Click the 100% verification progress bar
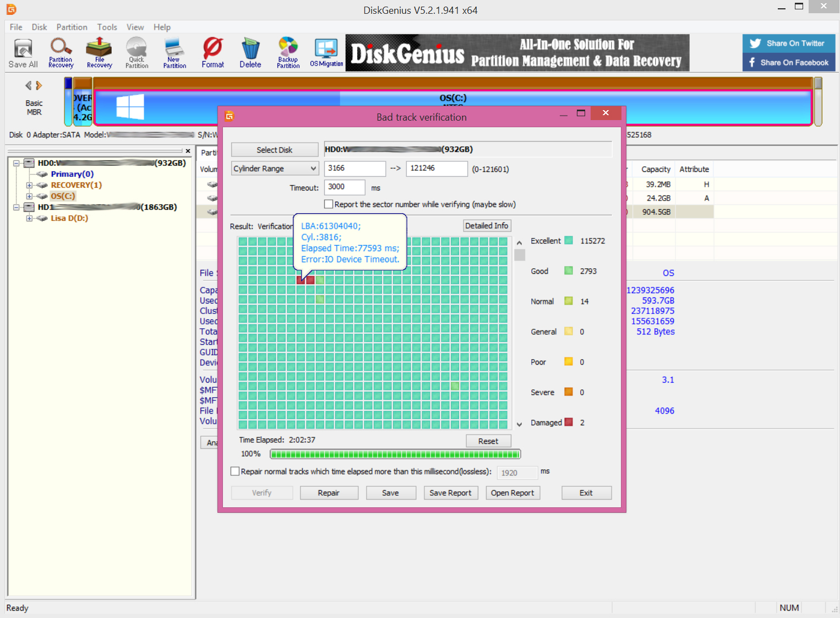 tap(395, 454)
